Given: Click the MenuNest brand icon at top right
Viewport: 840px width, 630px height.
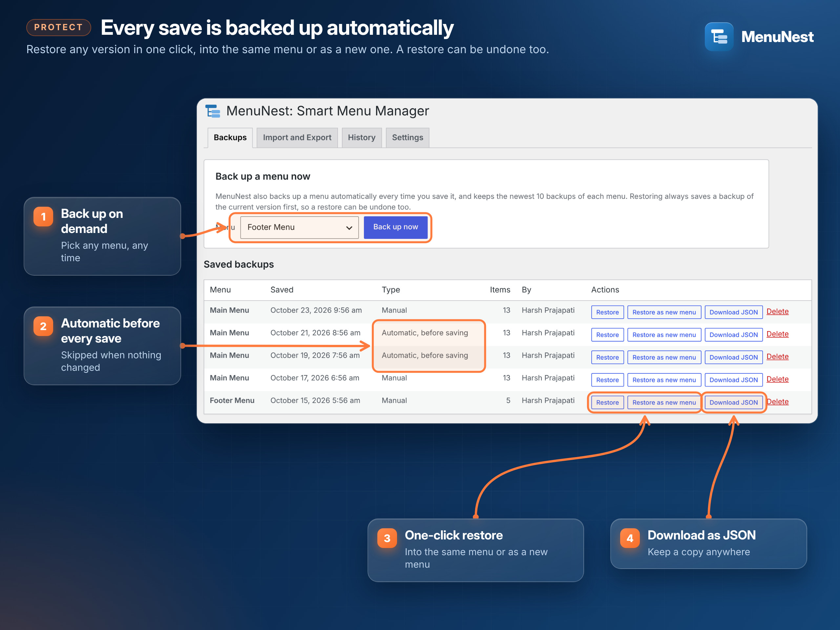Looking at the screenshot, I should [x=719, y=37].
